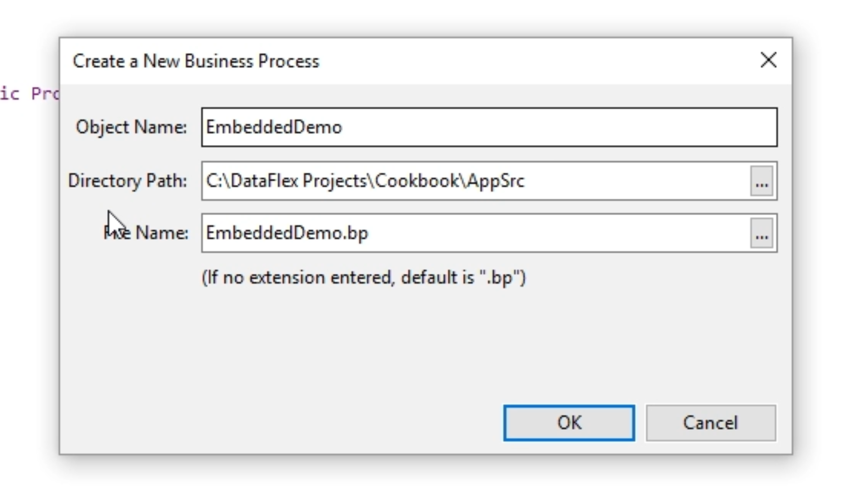Confirm the dialog with OK

tap(569, 423)
